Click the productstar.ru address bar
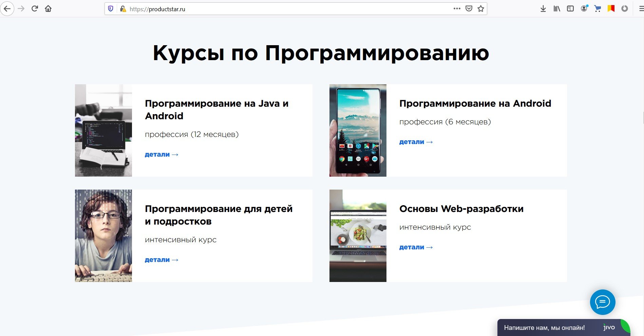644x336 pixels. coord(271,9)
